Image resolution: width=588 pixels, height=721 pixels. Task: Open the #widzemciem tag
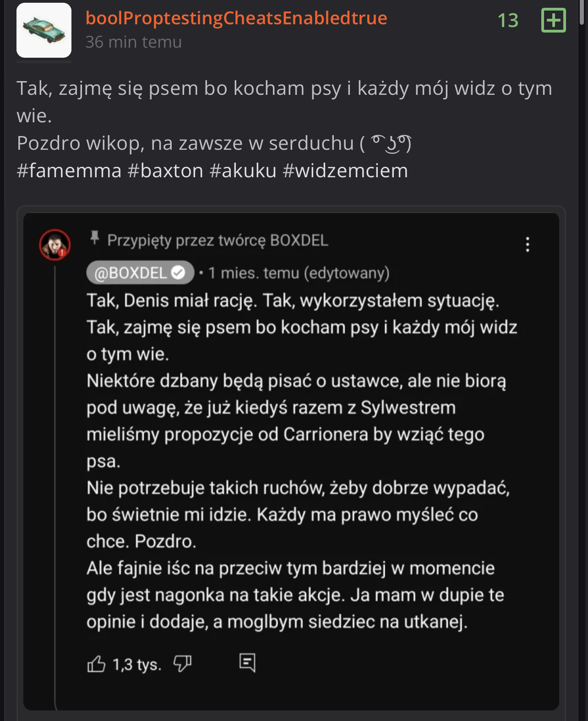(x=345, y=171)
